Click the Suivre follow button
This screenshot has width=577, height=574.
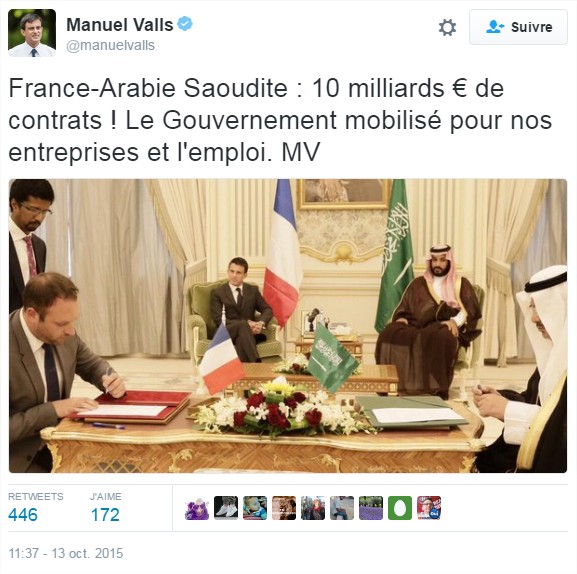(518, 27)
